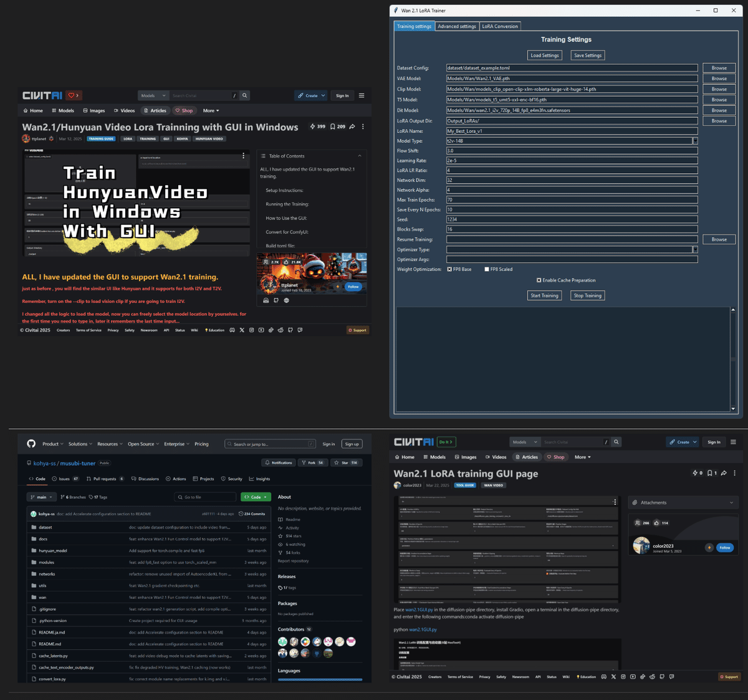Switch to the Advanced settings tab
Screen dimensions: 748x700
point(458,26)
